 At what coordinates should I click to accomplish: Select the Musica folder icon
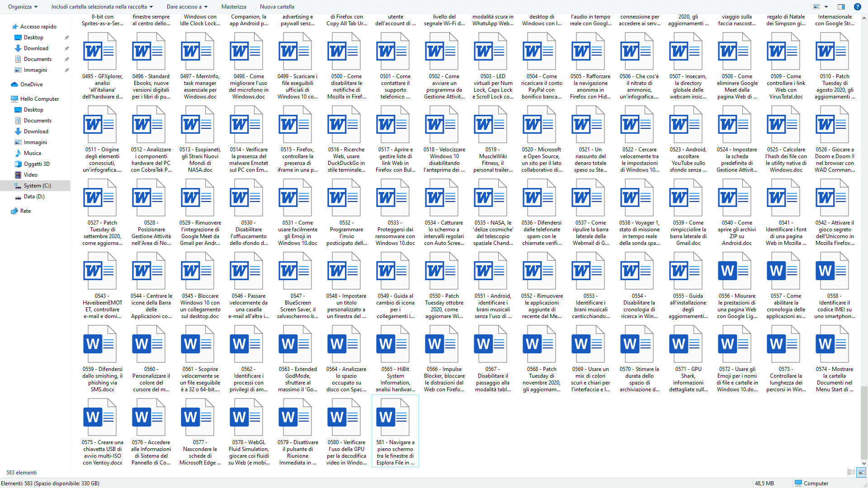point(18,153)
